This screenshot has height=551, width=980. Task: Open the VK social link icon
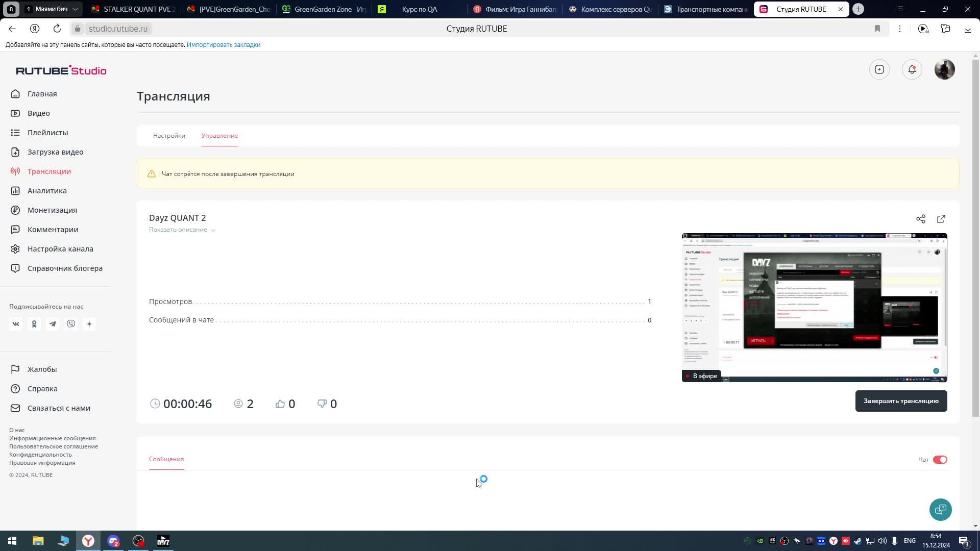(x=16, y=324)
